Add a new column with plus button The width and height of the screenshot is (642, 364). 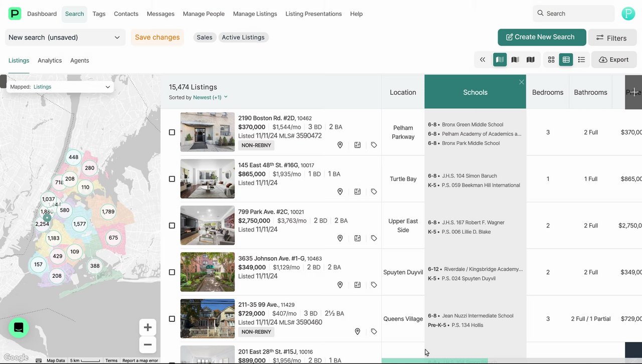tap(634, 92)
